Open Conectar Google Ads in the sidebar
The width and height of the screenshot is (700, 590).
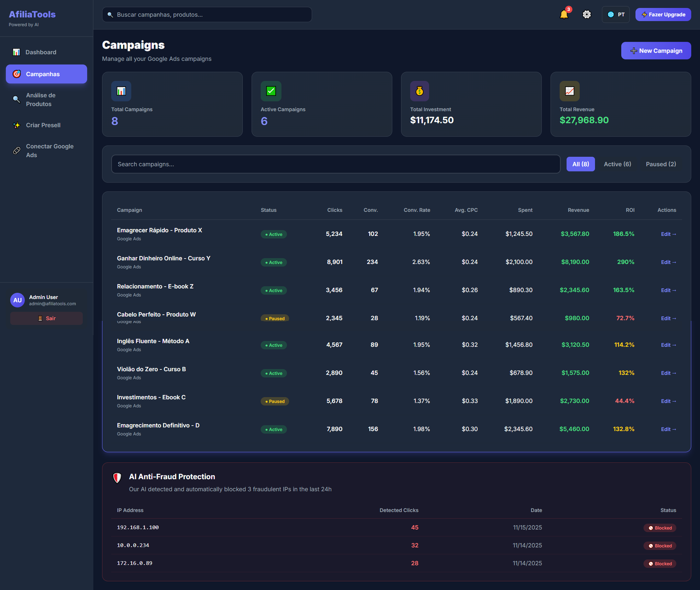coord(49,151)
